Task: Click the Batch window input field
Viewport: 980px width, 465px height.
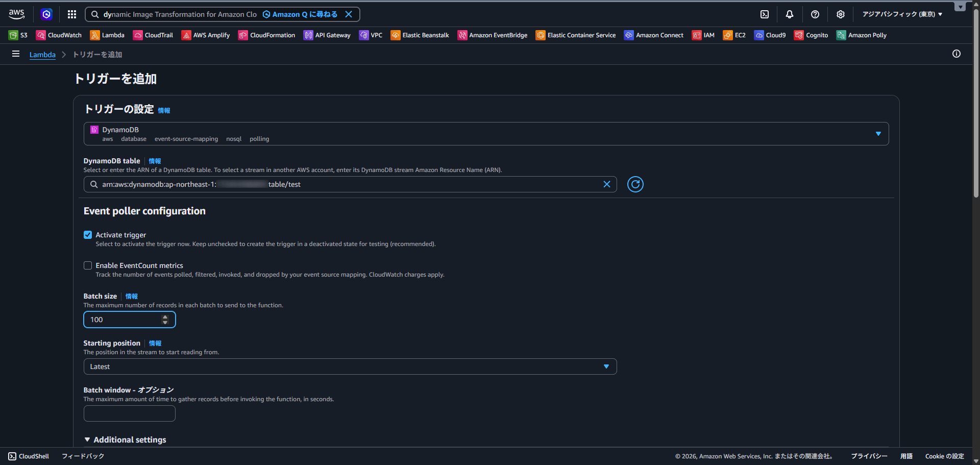Action: click(129, 413)
